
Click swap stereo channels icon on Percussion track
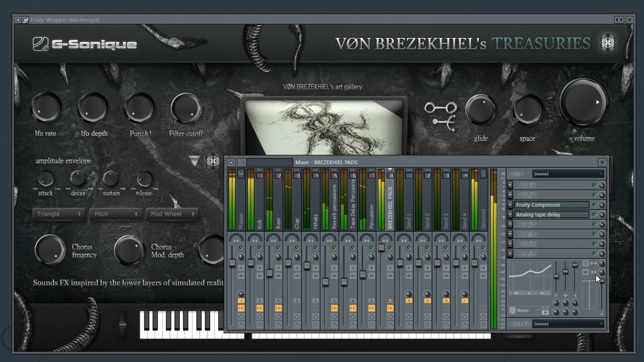pyautogui.click(x=371, y=276)
